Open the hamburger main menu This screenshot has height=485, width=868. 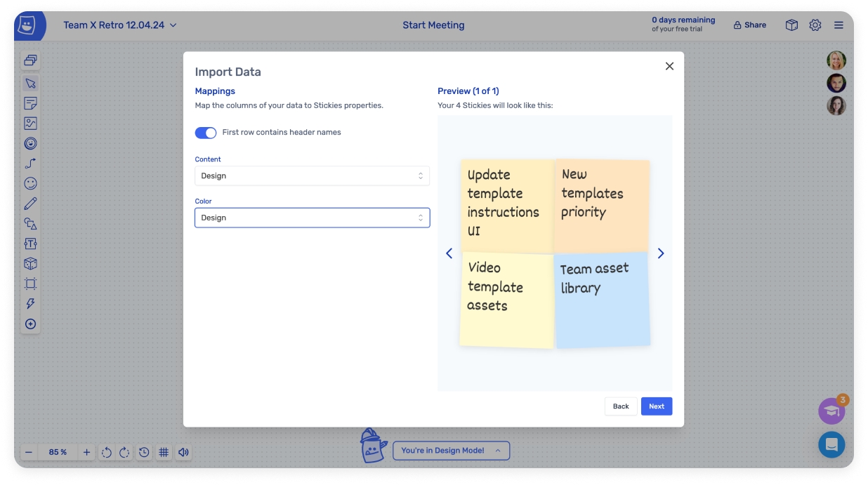(x=839, y=25)
